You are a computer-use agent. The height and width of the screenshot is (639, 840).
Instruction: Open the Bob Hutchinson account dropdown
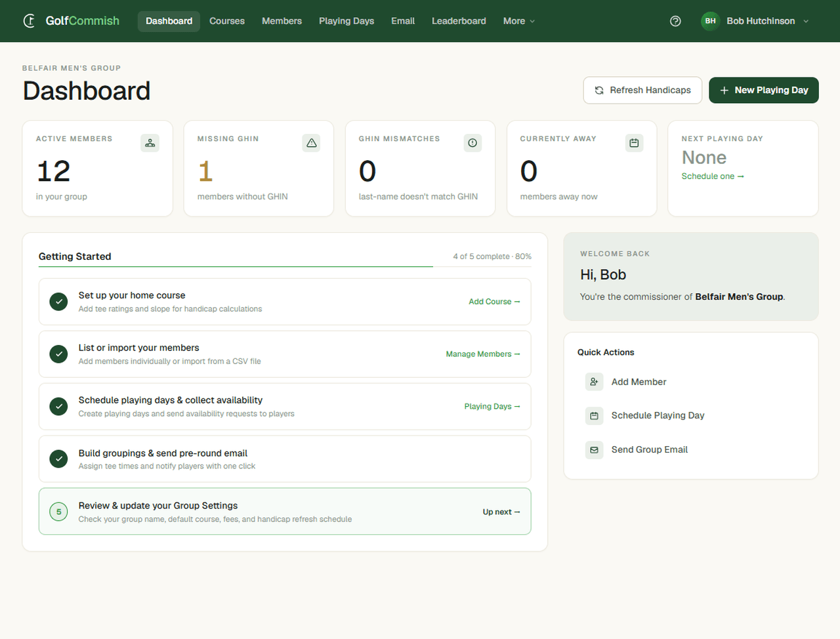[755, 21]
